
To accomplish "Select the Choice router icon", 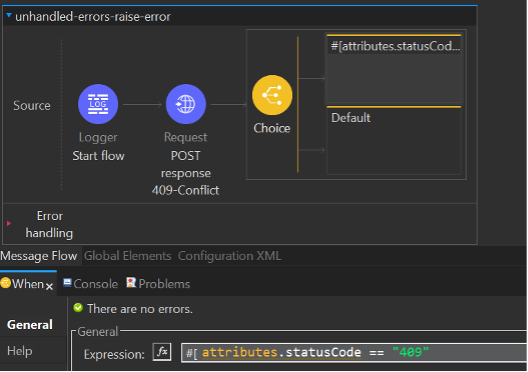I will pos(272,95).
